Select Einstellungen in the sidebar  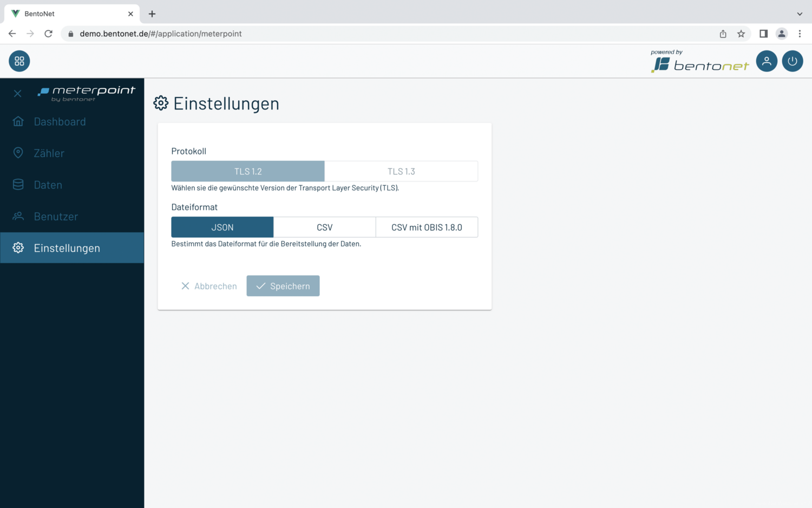coord(72,248)
